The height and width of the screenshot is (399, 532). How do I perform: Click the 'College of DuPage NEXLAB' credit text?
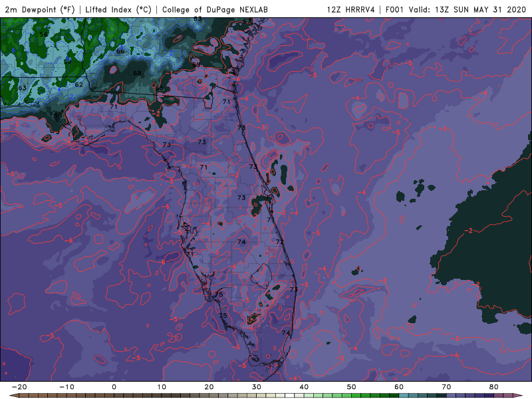(x=215, y=9)
